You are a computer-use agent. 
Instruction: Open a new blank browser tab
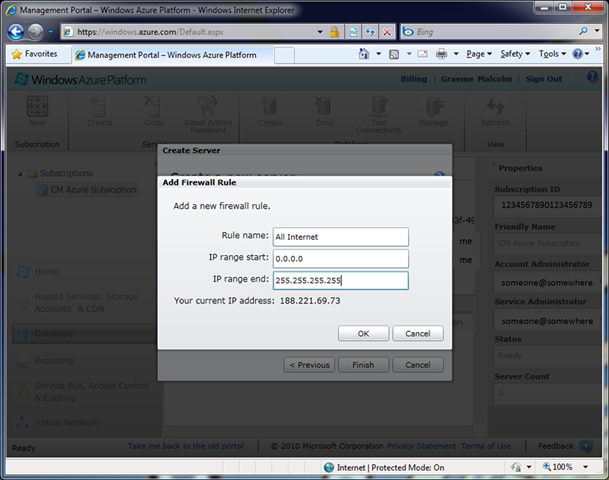[284, 56]
